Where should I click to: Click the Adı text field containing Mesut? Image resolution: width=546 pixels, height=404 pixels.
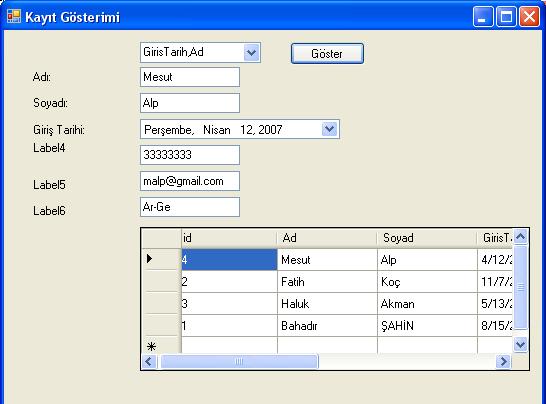coord(190,77)
